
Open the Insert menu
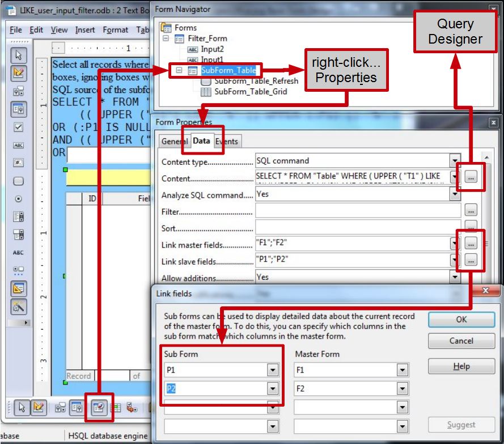click(85, 30)
